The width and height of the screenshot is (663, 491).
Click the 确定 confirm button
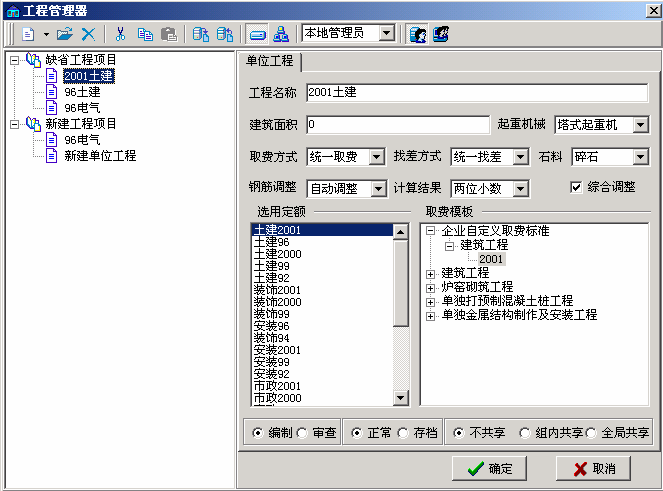[x=489, y=469]
